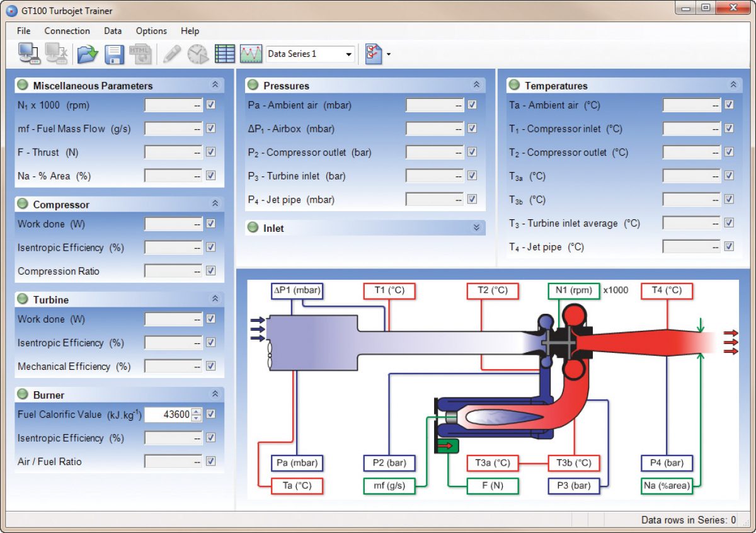Save data with the floppy disk icon

pos(114,54)
